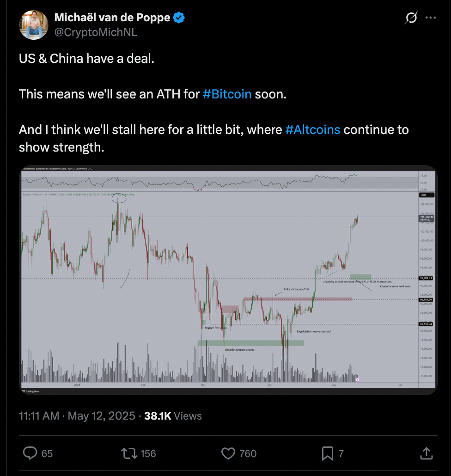Click the share upload icon

click(427, 453)
